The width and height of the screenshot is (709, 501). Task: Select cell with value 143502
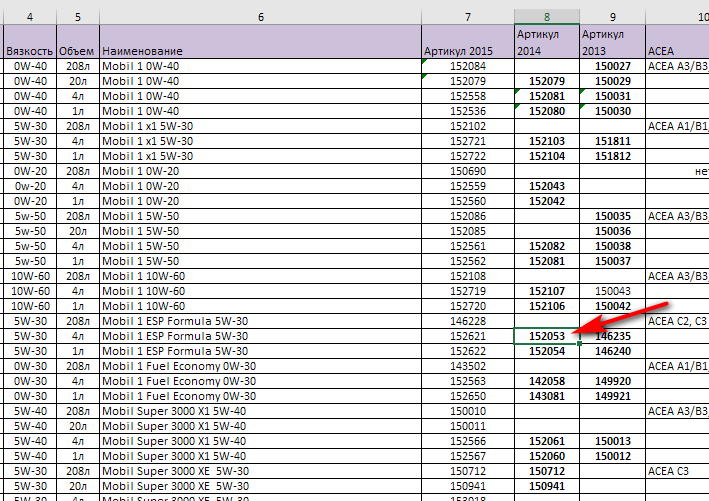[x=468, y=366]
